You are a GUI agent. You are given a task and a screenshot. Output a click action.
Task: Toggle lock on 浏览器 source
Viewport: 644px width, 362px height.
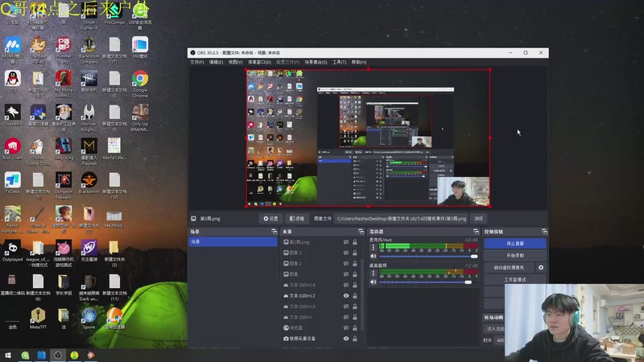[x=355, y=328]
